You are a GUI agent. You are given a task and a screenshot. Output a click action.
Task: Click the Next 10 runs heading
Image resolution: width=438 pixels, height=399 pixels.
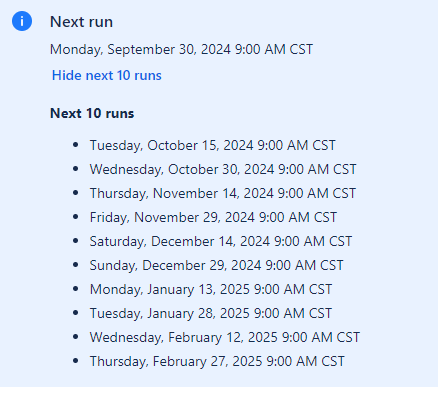[92, 113]
